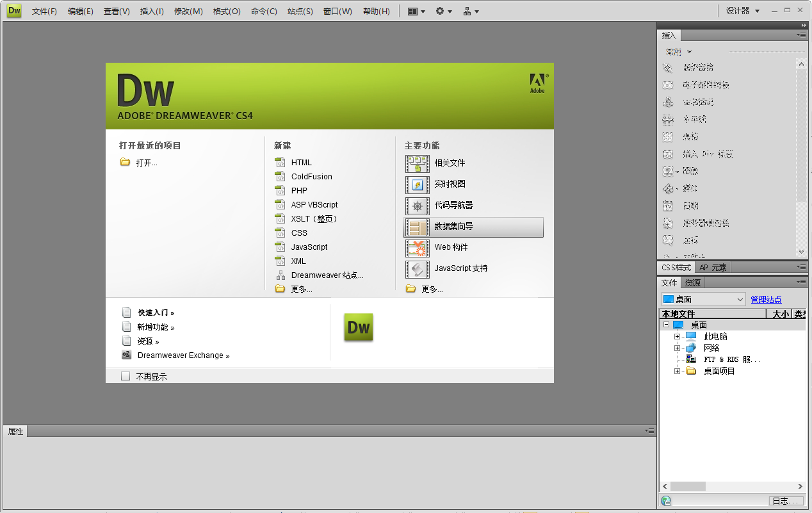Open the 编辑(E) menu

tap(80, 12)
